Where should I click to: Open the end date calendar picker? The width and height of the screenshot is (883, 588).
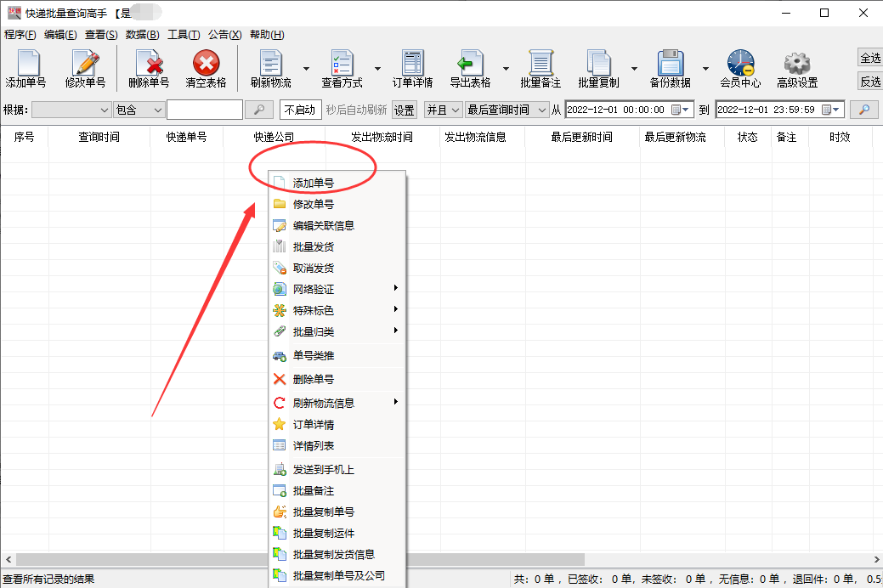[x=830, y=110]
